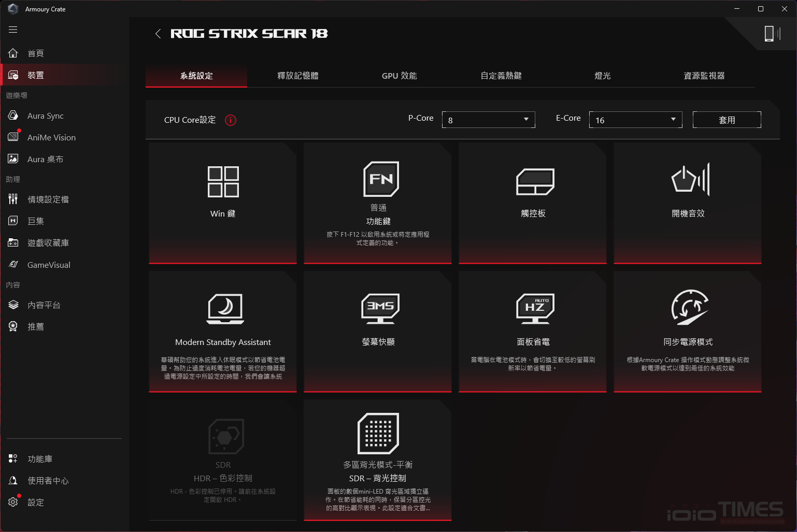Toggle Modern Standby Assistant tile
The image size is (797, 532).
(223, 332)
